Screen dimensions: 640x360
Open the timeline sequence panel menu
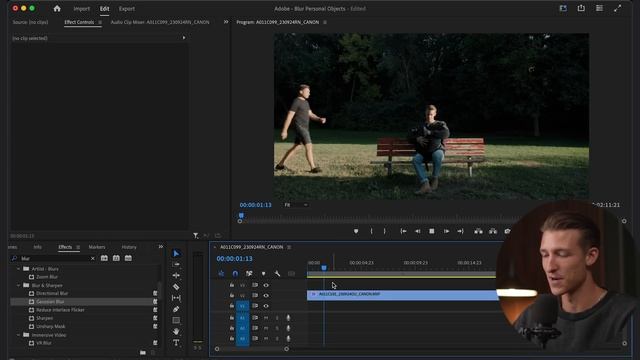(289, 247)
